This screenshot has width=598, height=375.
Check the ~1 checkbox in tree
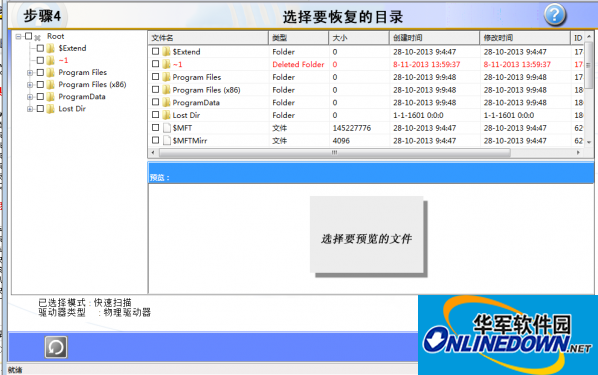coord(40,60)
